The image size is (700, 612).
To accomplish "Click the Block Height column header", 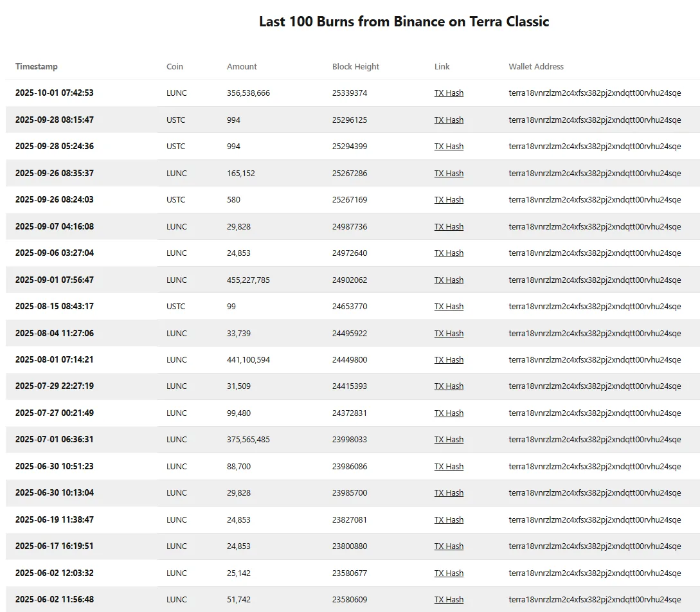I will [355, 67].
